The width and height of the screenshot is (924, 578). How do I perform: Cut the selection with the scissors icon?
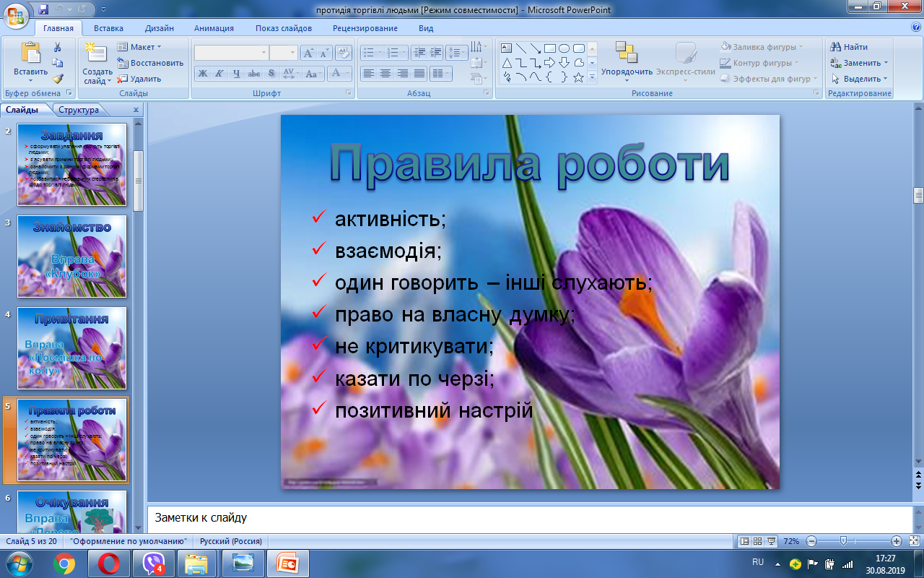(58, 47)
